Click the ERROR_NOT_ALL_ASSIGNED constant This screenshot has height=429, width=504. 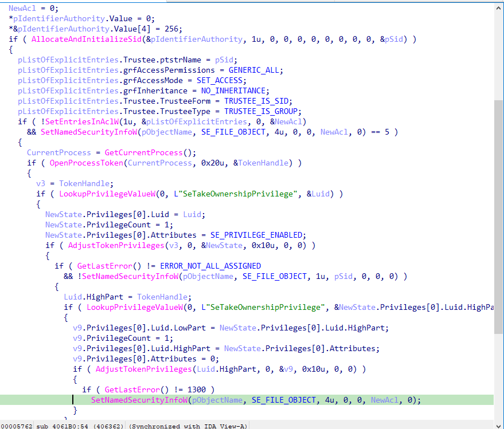coord(210,266)
